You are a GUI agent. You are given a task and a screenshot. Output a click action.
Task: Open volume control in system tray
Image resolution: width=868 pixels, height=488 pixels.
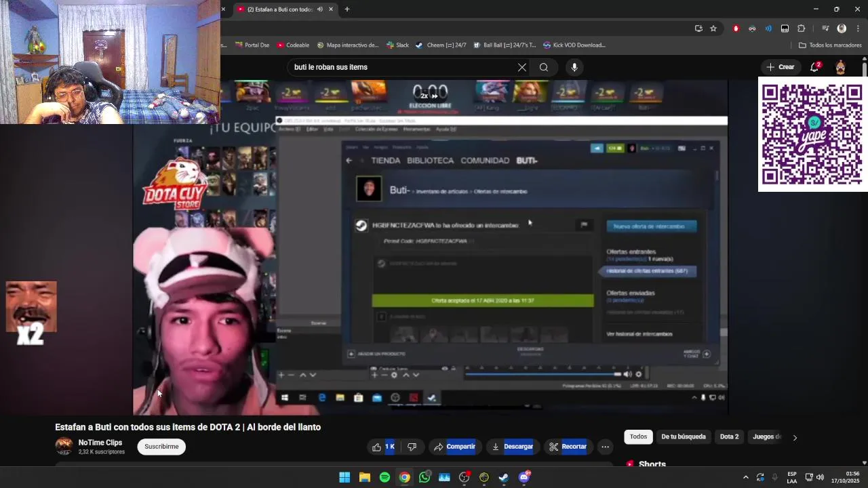click(820, 477)
